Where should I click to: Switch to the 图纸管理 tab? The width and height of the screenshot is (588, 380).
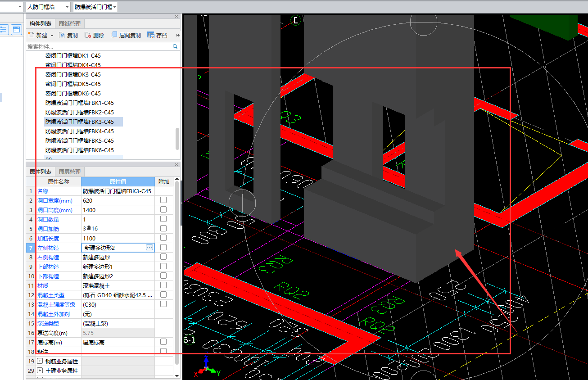(x=70, y=23)
